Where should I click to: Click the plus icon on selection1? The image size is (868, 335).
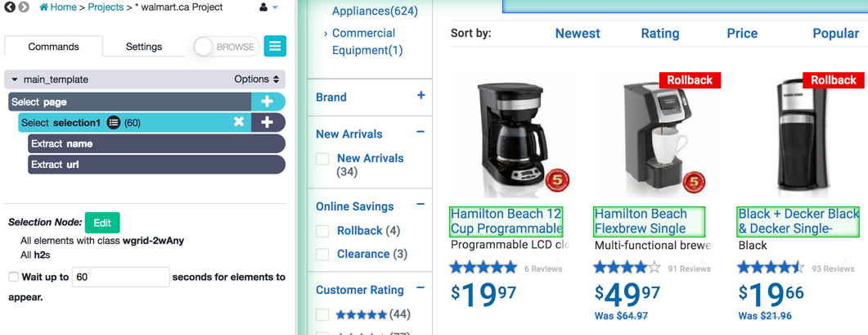[x=267, y=122]
